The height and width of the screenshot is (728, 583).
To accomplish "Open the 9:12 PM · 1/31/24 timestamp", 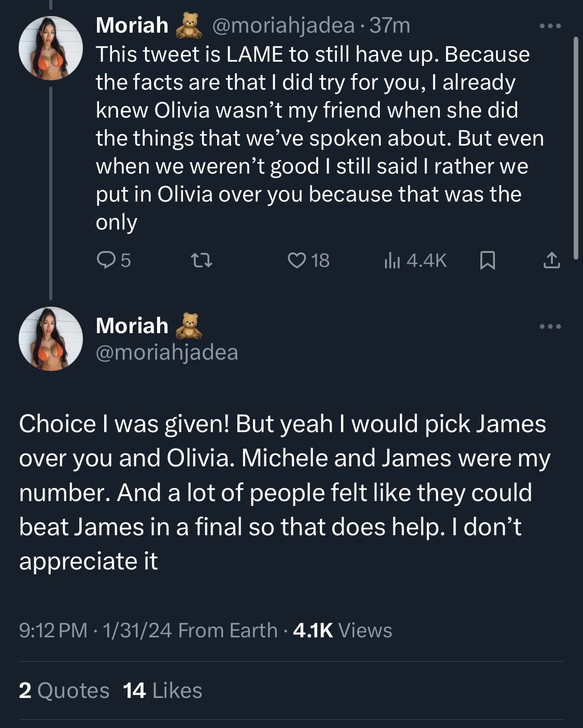I will pos(95,631).
